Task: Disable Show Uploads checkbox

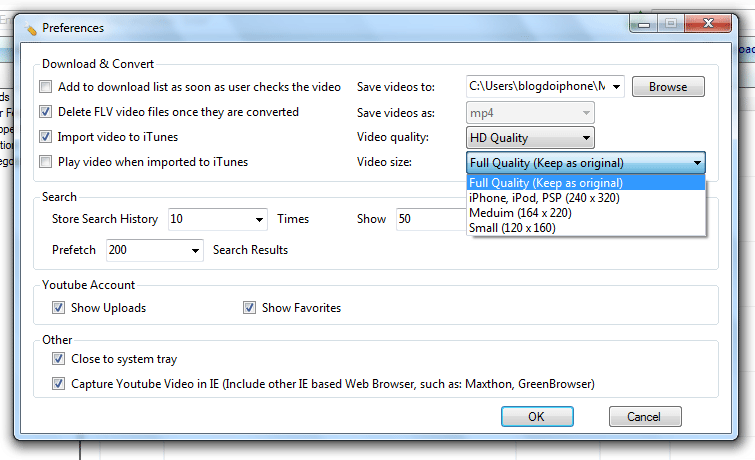Action: click(59, 308)
